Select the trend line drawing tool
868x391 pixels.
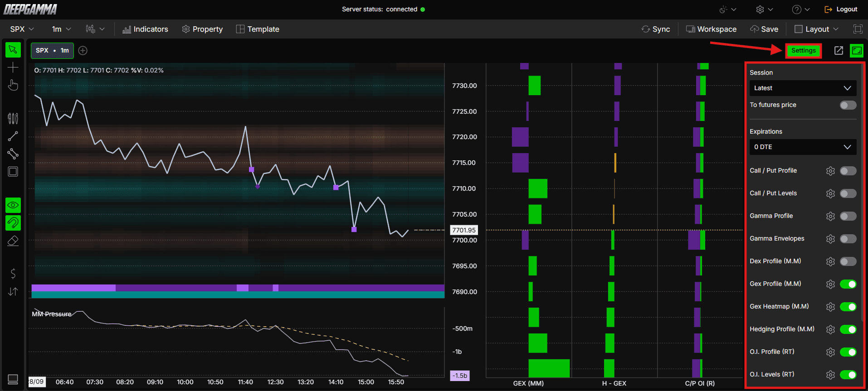coord(13,136)
